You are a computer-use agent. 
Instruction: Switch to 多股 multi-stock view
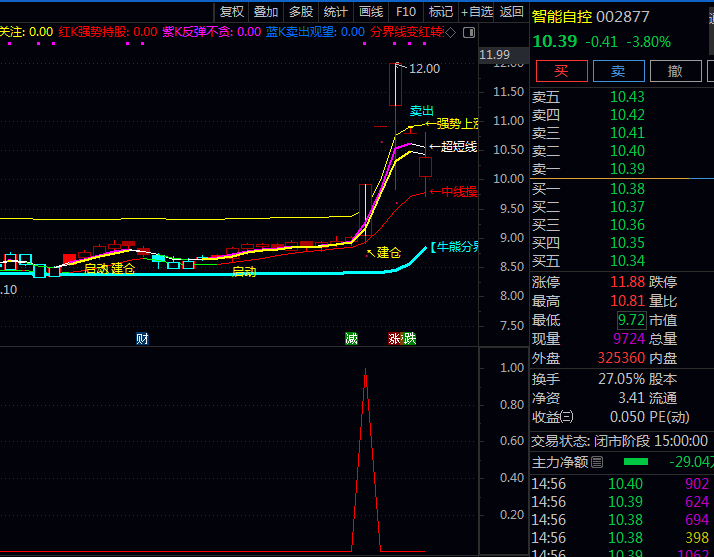[300, 11]
